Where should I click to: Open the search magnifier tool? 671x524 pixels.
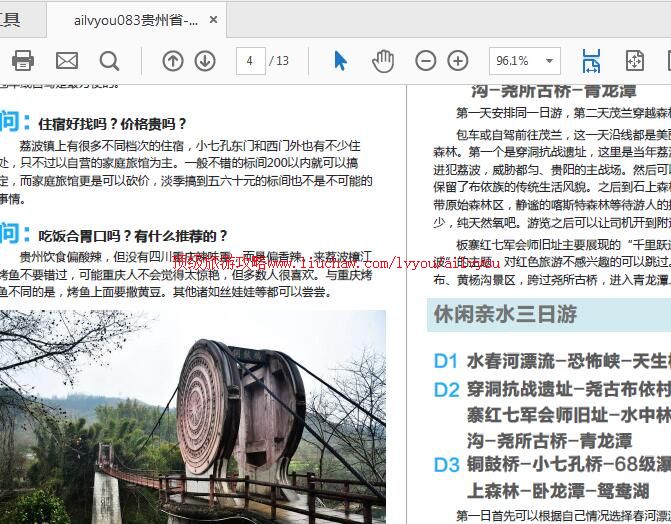point(109,61)
